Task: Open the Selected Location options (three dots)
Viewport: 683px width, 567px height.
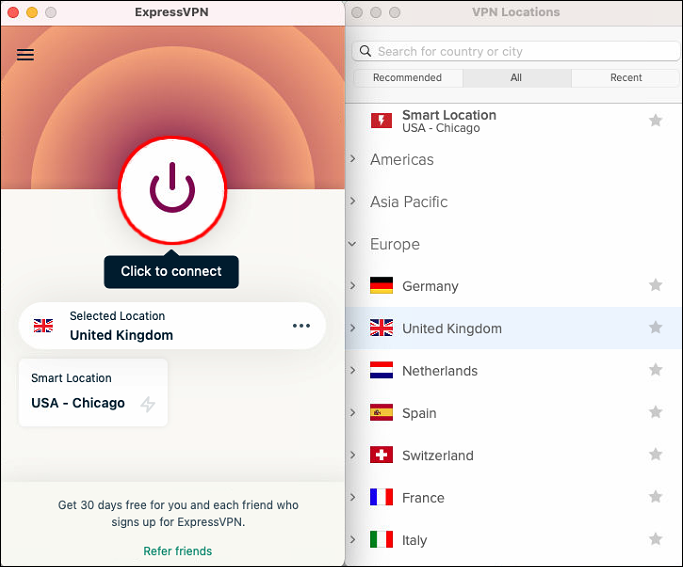Action: [x=301, y=326]
